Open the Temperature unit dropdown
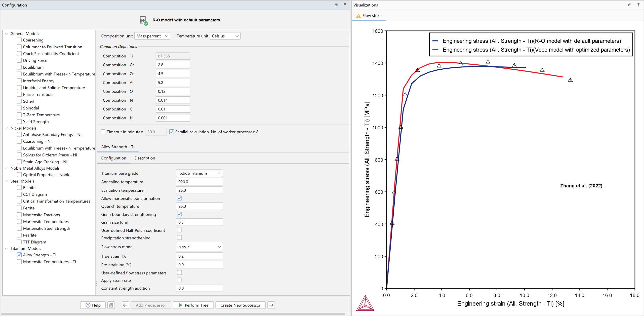The width and height of the screenshot is (644, 316). (x=225, y=36)
